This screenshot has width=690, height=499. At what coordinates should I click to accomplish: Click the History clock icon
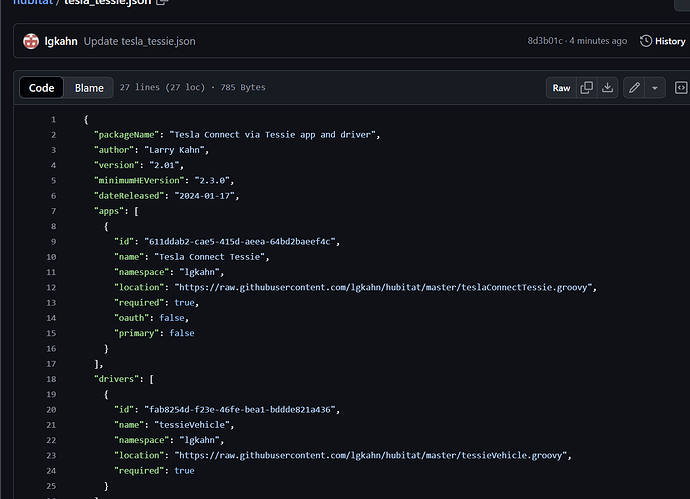[646, 41]
